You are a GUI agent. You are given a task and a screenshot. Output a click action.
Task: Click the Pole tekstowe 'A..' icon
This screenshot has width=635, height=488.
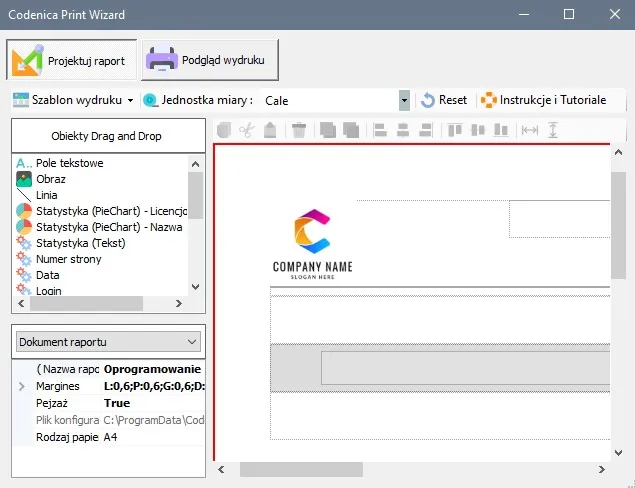pos(24,163)
